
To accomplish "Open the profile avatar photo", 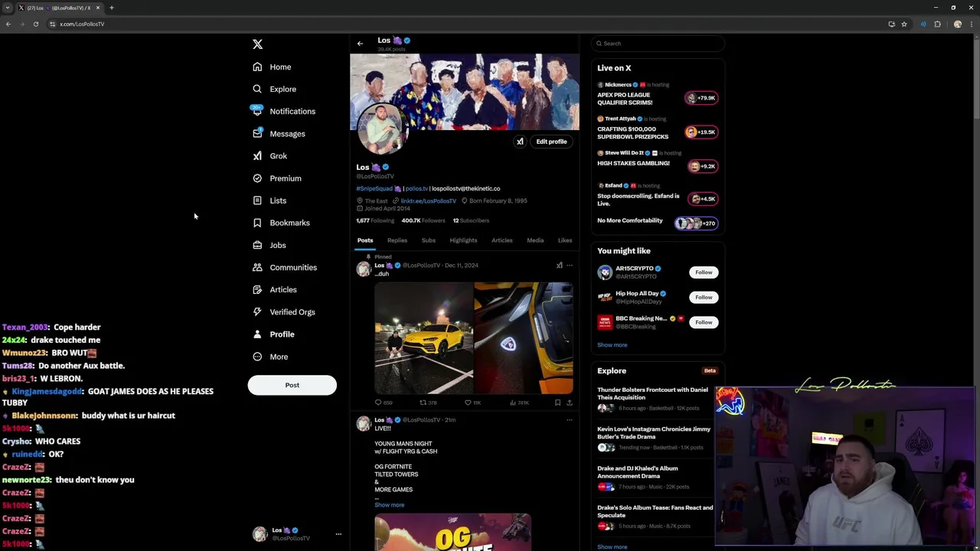I will coord(383,129).
